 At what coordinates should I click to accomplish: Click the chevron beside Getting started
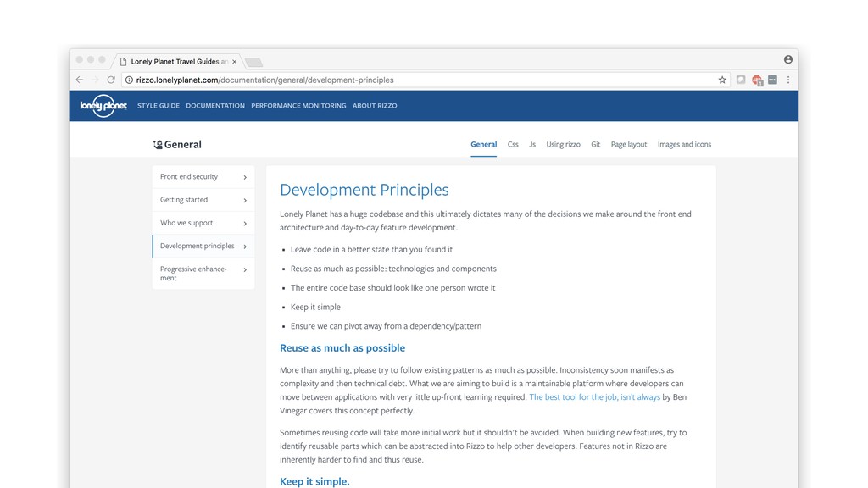(x=245, y=200)
